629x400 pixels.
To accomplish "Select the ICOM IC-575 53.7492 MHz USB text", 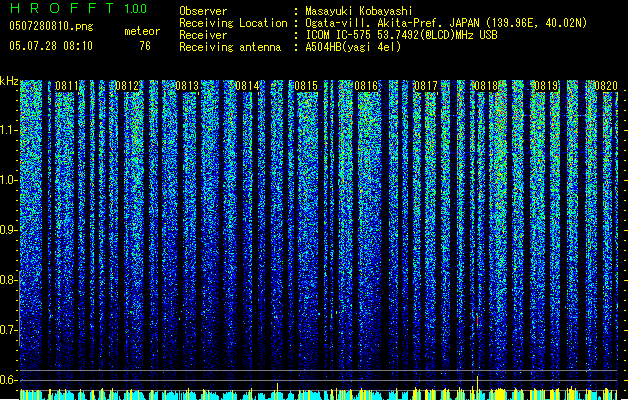I will click(x=402, y=35).
